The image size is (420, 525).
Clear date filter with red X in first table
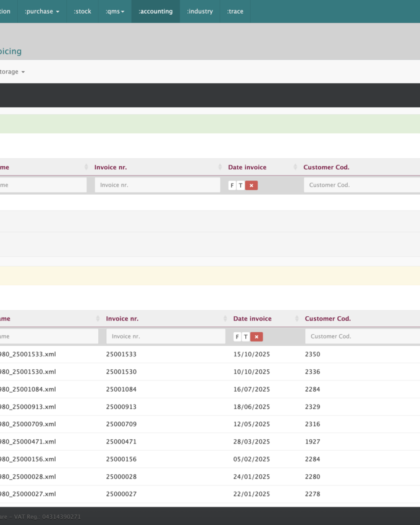(251, 185)
